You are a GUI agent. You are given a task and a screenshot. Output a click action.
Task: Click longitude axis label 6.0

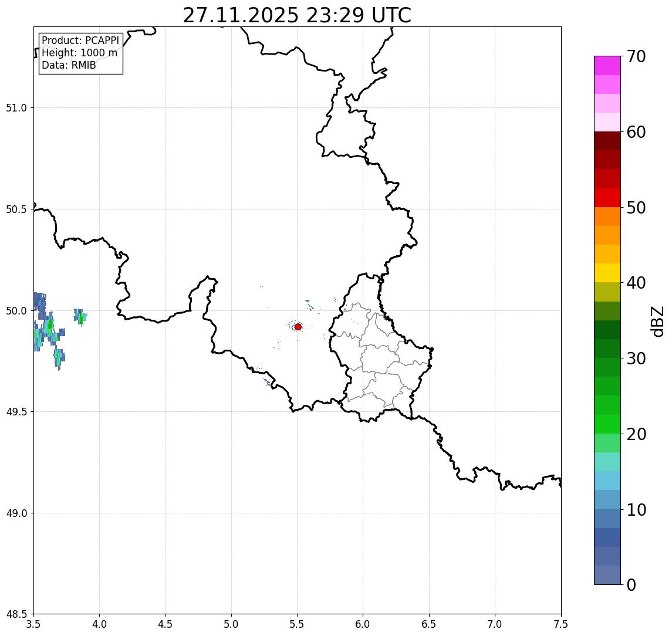click(x=363, y=624)
